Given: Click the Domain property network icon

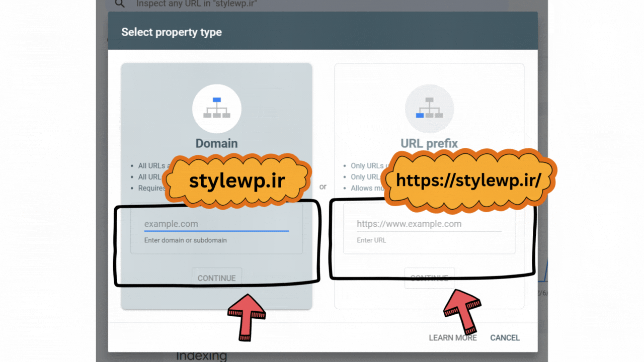Looking at the screenshot, I should coord(217,109).
